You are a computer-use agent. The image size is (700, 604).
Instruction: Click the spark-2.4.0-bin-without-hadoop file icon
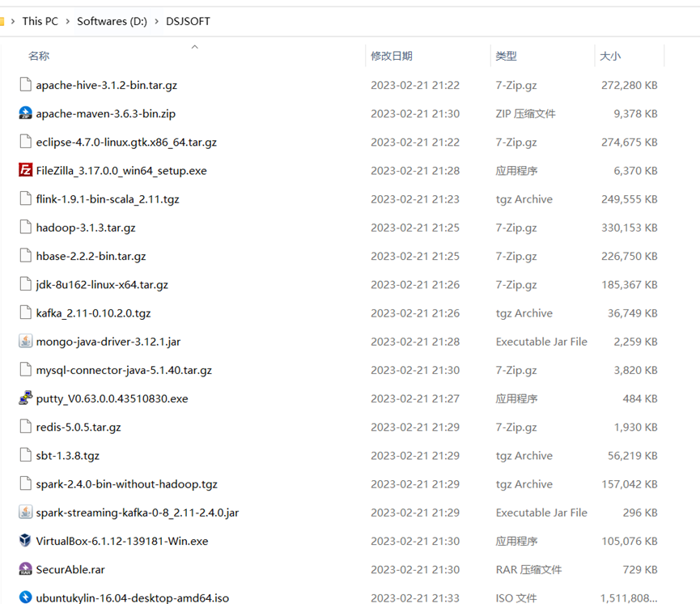tap(25, 483)
